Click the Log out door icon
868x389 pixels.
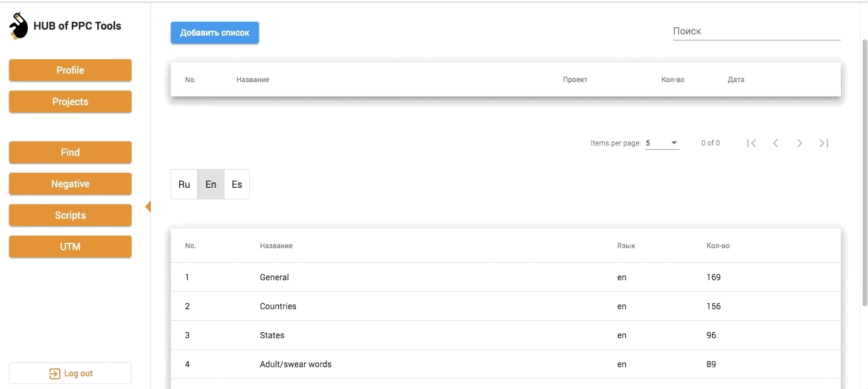54,373
